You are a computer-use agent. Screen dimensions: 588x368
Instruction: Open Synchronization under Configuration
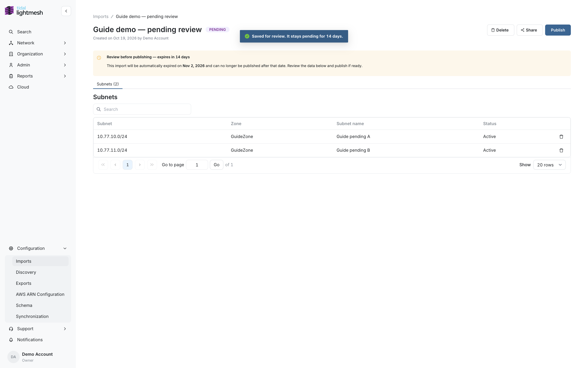tap(40, 316)
